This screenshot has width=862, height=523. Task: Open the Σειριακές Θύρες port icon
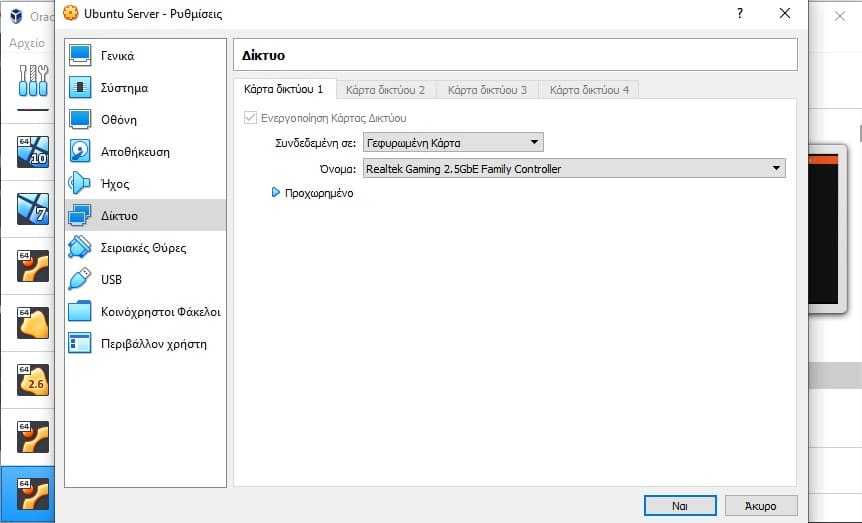pos(80,247)
